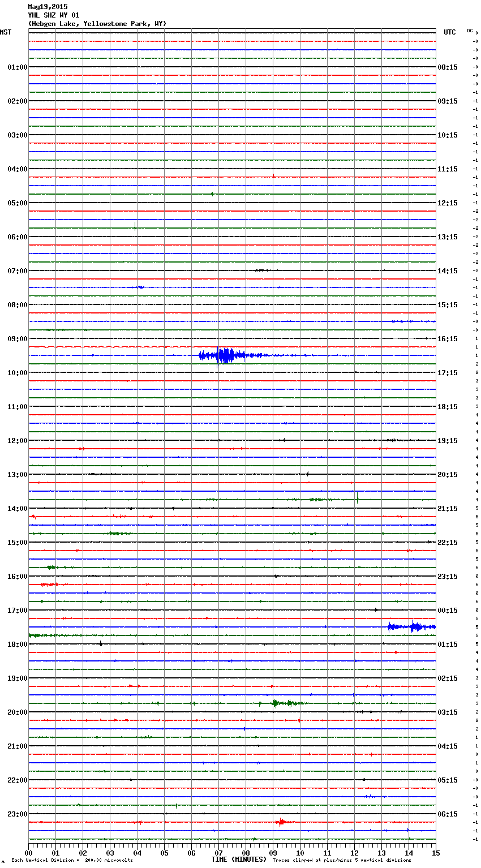This screenshot has height=868, width=481.
Task: Select the 02:00 MST time label
Action: (18, 101)
